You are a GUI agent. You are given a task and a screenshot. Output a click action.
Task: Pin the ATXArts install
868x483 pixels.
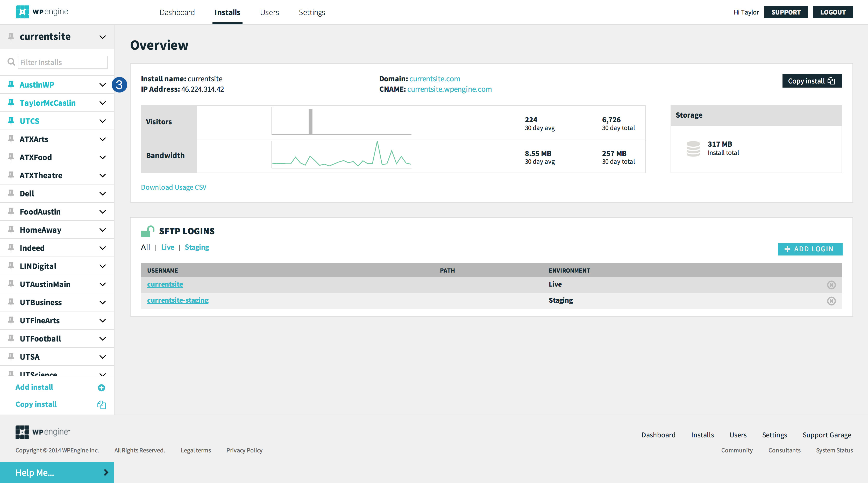(11, 139)
